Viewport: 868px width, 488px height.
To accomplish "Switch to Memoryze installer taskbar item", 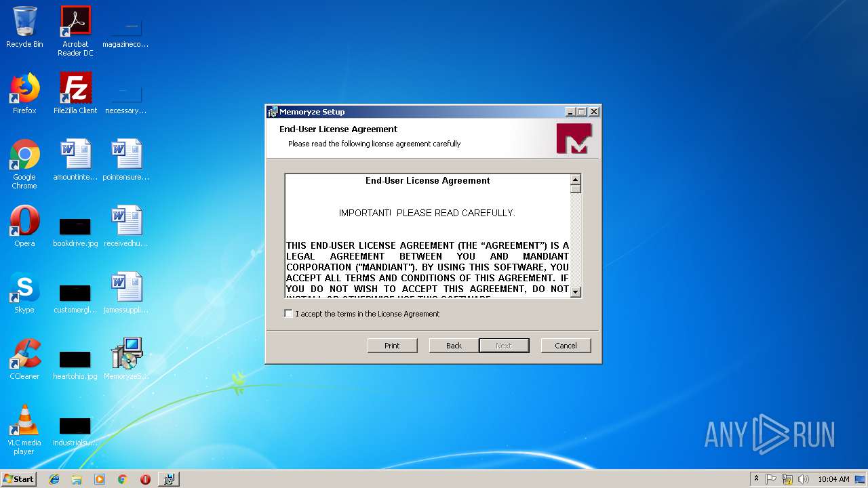I will (x=169, y=479).
